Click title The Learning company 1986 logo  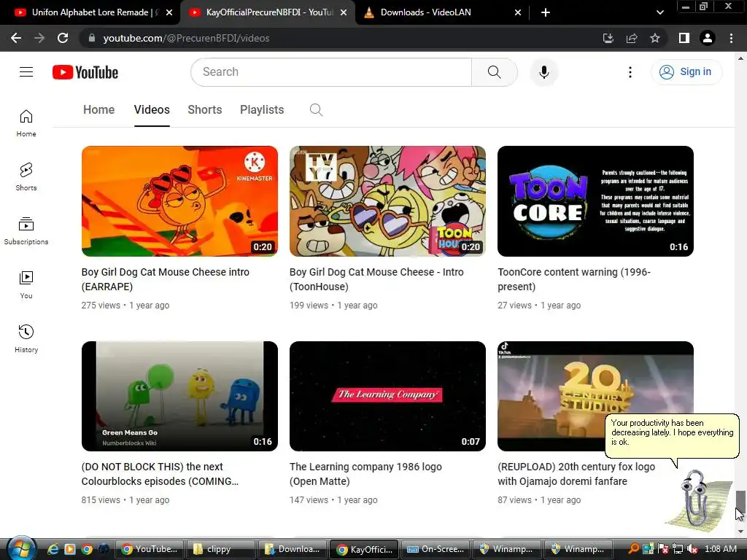click(366, 474)
